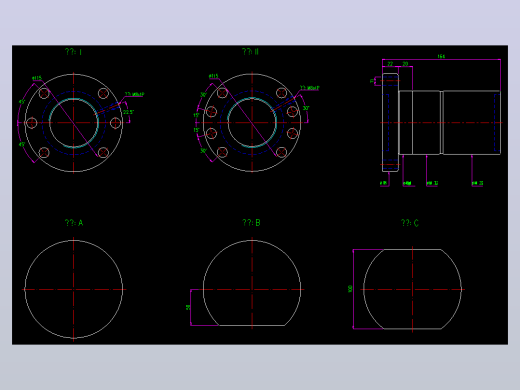Pick the lower 15° angle label in view II
Screen dimensions: 520x390
[196, 130]
